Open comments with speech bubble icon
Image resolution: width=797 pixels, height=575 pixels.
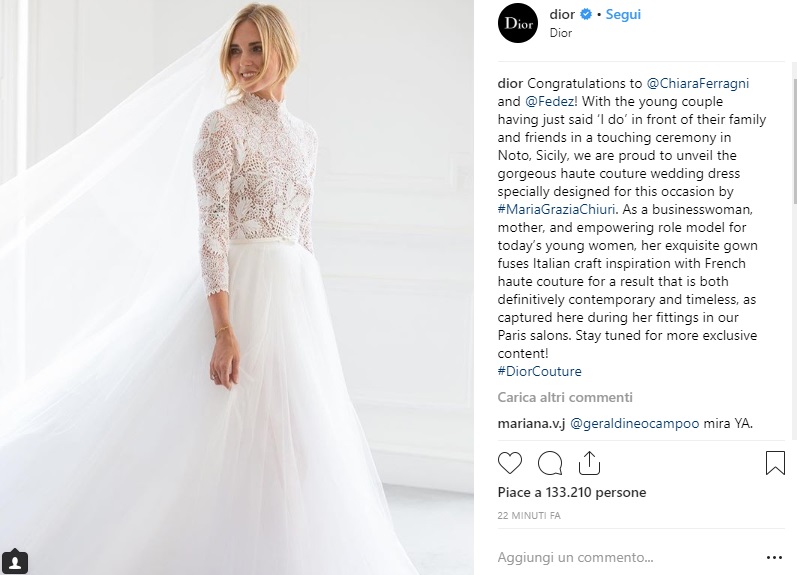pyautogui.click(x=549, y=463)
